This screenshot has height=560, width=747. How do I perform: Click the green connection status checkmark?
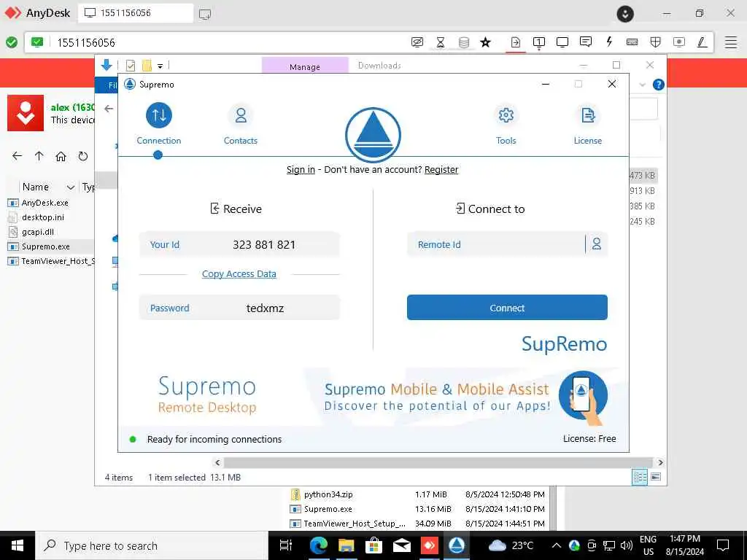(x=12, y=42)
